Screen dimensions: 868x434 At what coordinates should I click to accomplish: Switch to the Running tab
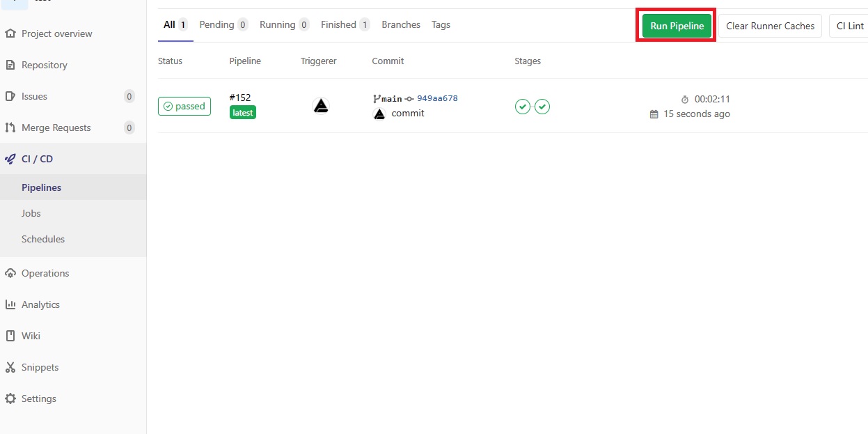[x=285, y=24]
